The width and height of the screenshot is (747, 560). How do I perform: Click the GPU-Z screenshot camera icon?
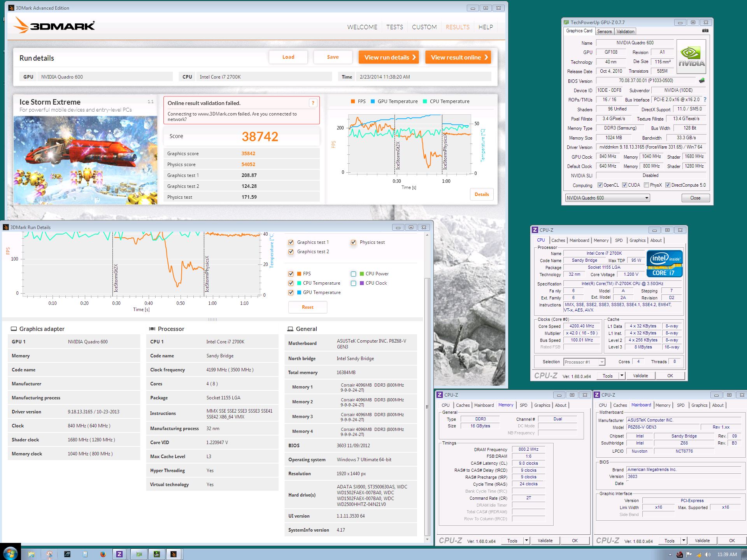(705, 31)
